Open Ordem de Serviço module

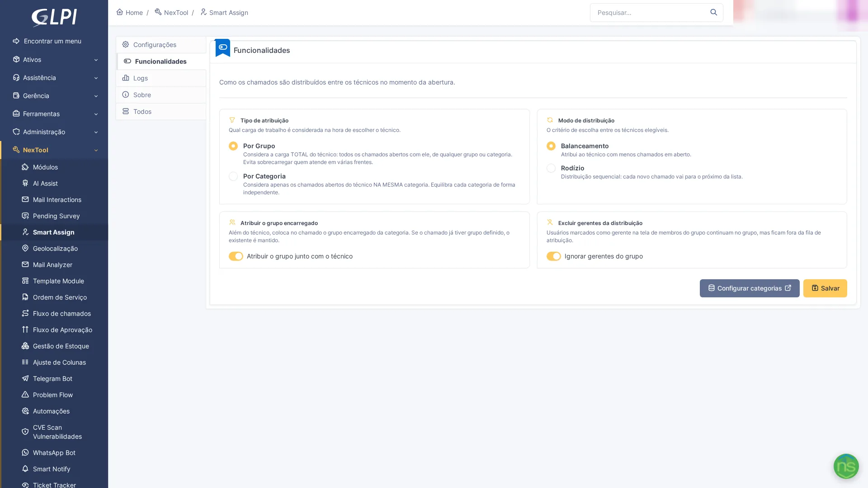point(55,297)
